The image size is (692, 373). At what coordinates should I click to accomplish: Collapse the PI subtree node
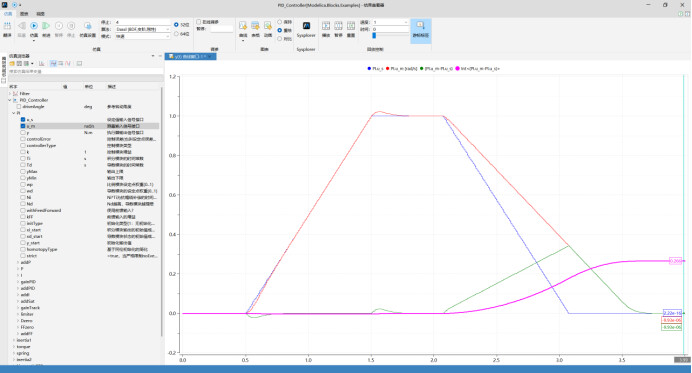[14, 113]
